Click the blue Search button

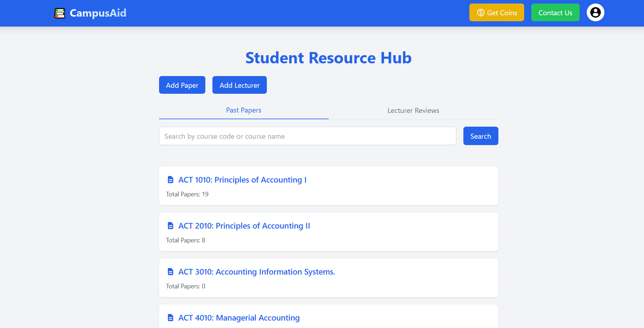pyautogui.click(x=481, y=136)
